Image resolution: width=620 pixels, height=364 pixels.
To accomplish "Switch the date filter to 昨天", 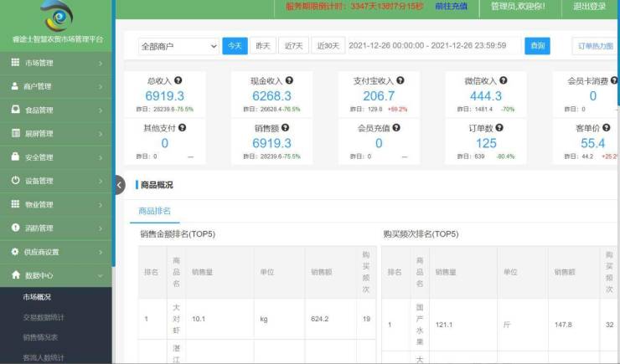I will pos(263,46).
